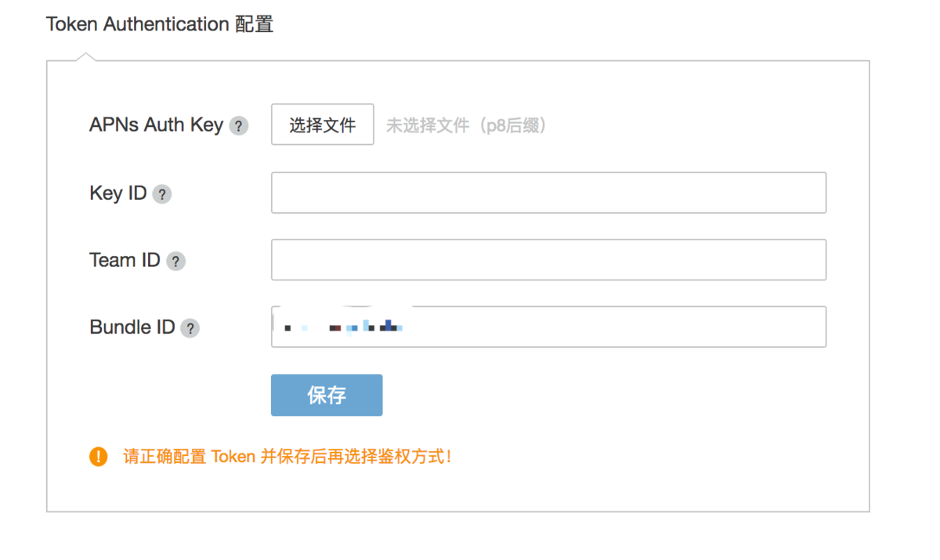Select the Bundle ID field with masked value

(x=548, y=327)
